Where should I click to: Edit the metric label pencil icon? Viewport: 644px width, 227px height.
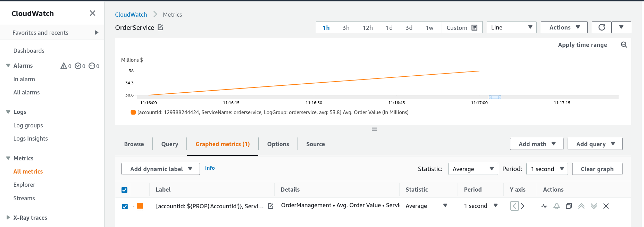(271, 206)
